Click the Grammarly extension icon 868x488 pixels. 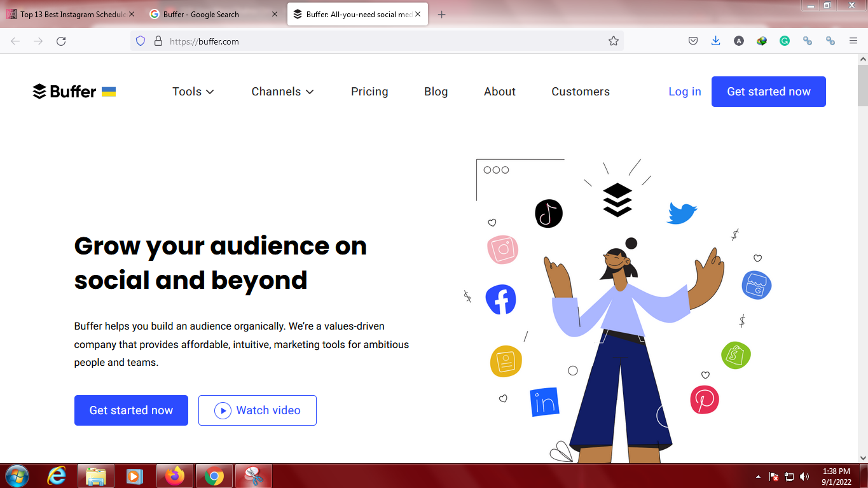(785, 41)
